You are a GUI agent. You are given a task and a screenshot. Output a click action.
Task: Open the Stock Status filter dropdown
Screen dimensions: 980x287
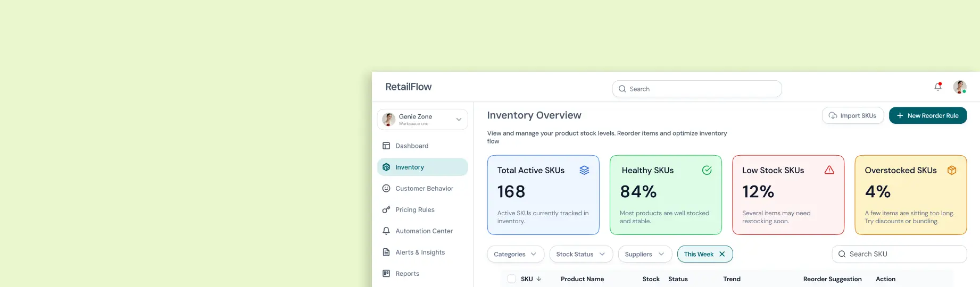pos(581,254)
